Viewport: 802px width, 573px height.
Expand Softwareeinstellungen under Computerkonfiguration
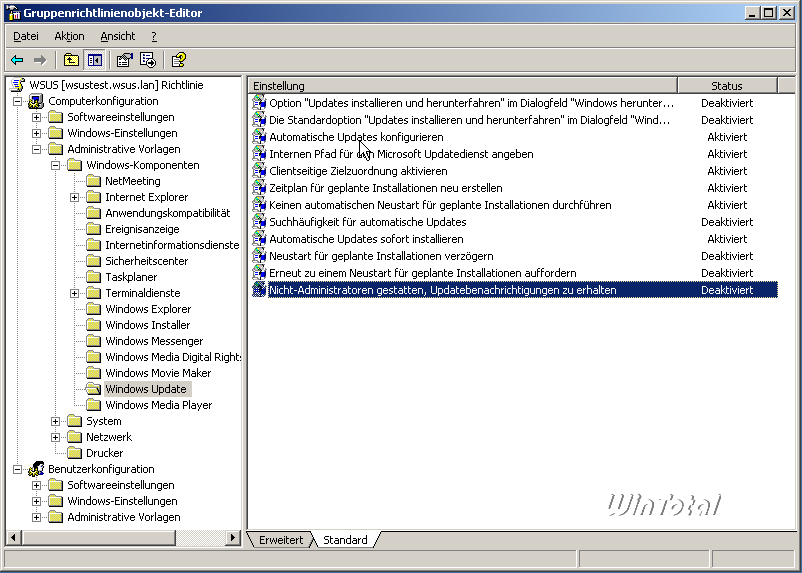coord(36,117)
